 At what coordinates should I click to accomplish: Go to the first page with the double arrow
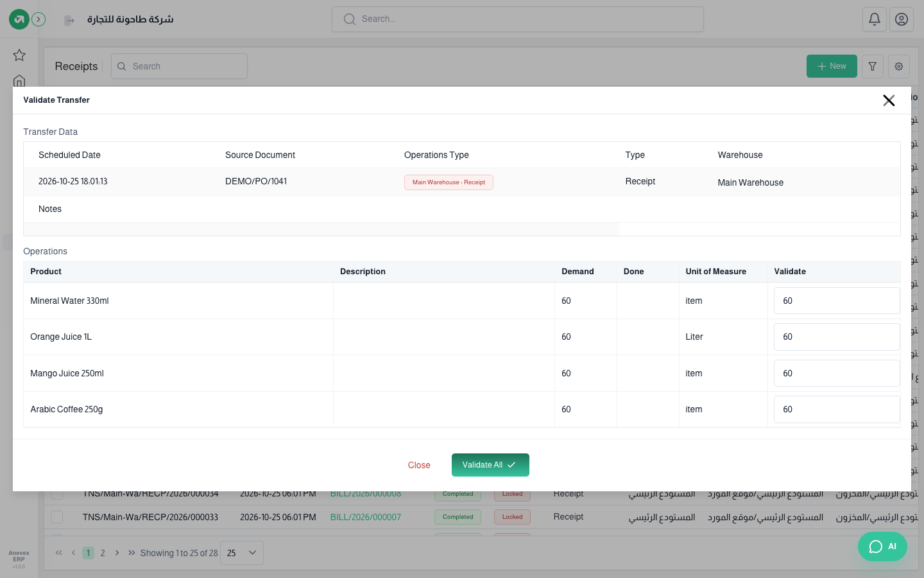[59, 553]
